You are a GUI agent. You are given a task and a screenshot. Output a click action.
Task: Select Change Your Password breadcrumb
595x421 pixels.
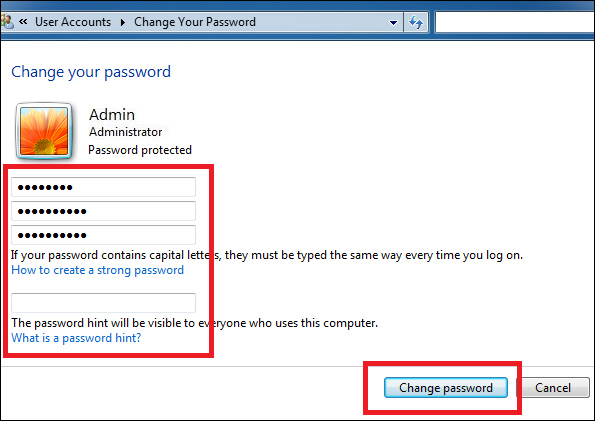tap(195, 22)
